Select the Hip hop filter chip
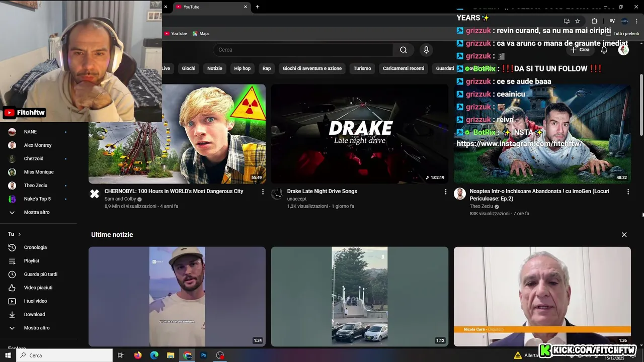The image size is (644, 362). click(243, 68)
